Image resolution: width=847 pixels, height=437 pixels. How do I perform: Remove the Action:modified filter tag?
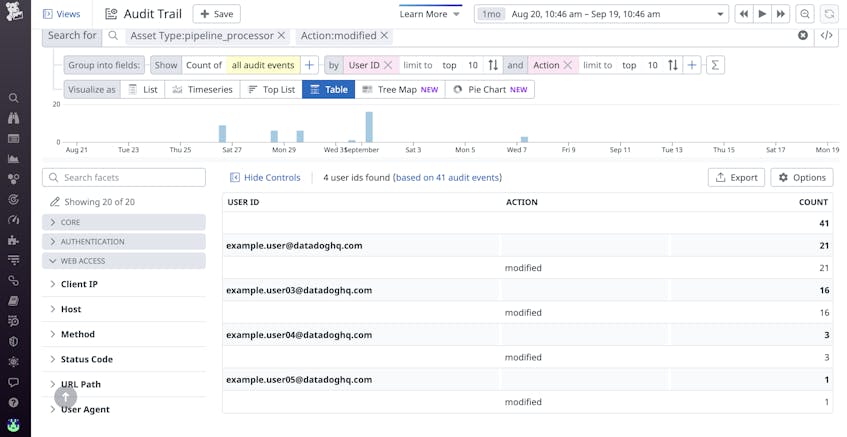[384, 35]
